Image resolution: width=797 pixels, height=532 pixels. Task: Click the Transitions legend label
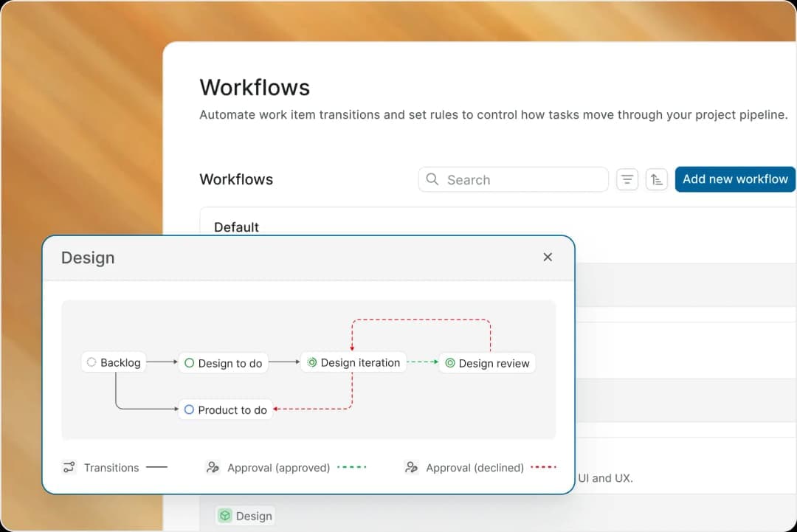pyautogui.click(x=111, y=468)
